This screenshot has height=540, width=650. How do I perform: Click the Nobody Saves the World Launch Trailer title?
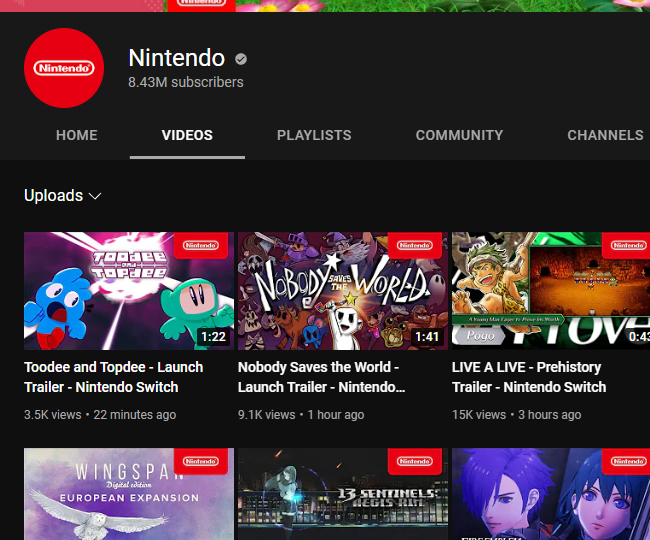coord(322,377)
